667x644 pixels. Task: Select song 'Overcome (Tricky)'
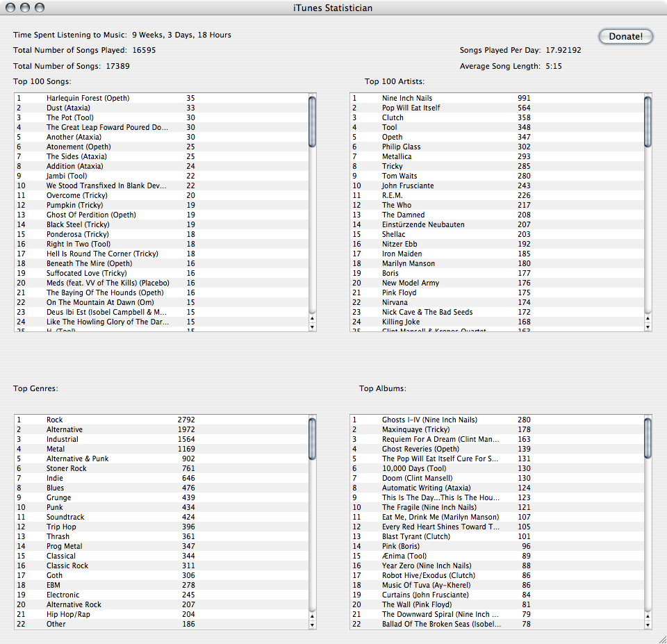(161, 195)
